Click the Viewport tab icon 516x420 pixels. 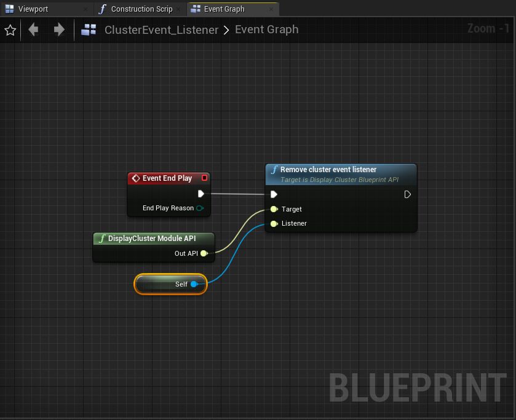(9, 9)
